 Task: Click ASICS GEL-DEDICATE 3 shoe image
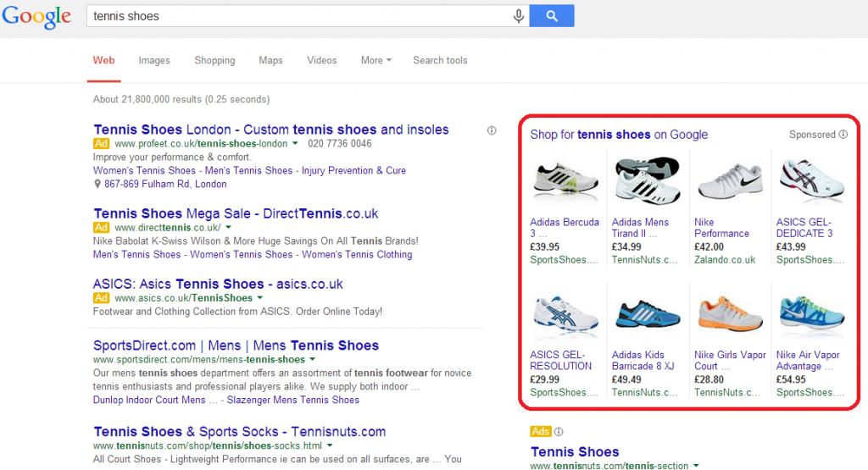pyautogui.click(x=811, y=180)
